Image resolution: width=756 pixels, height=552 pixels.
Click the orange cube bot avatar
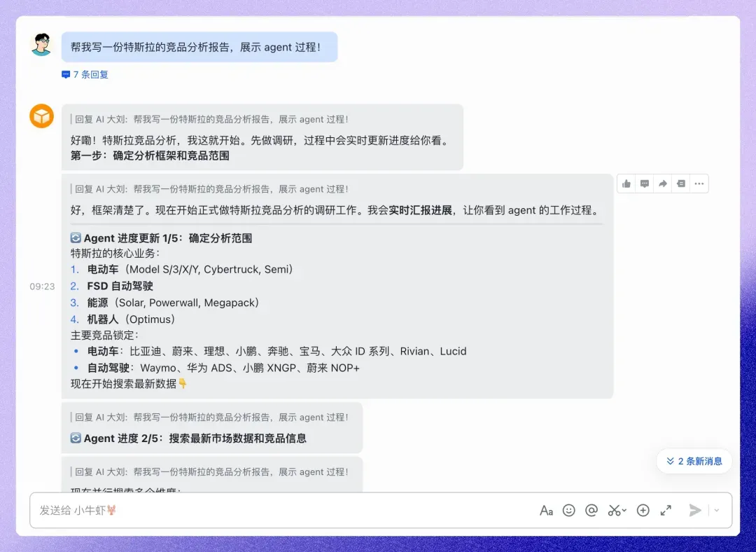(42, 116)
